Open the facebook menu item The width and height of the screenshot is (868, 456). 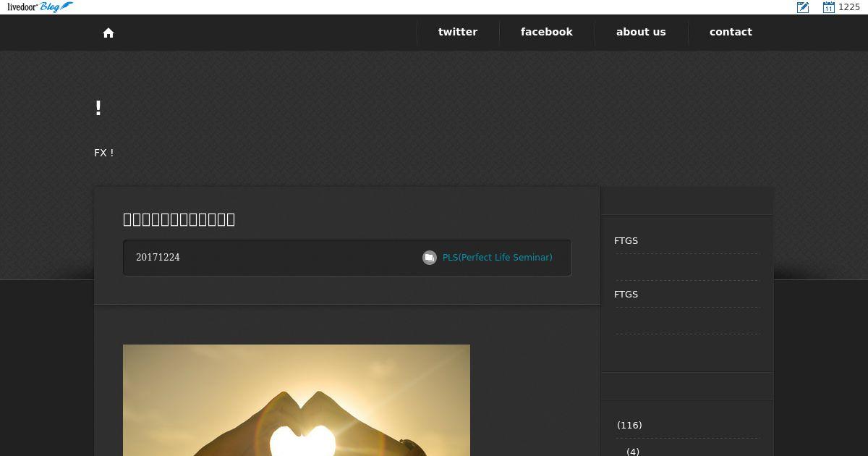547,32
